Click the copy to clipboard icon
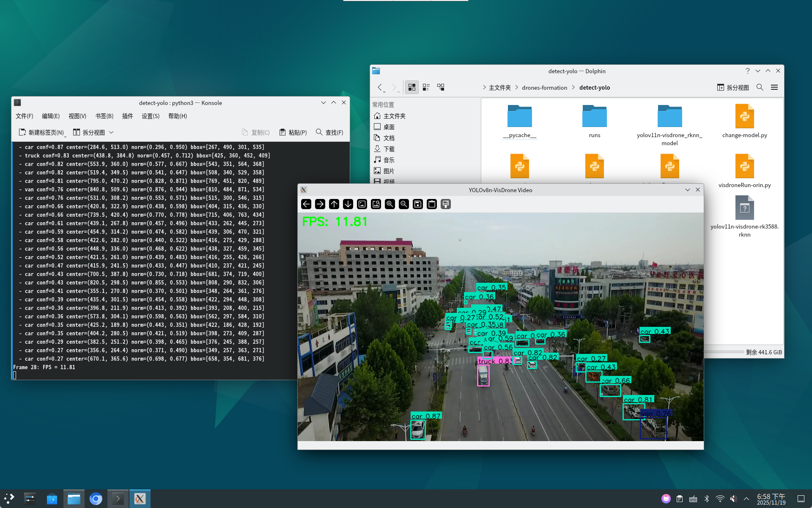812x508 pixels. coord(432,204)
